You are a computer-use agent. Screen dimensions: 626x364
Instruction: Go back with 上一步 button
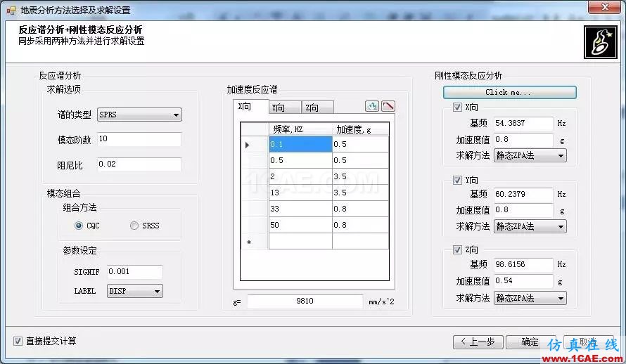click(478, 342)
